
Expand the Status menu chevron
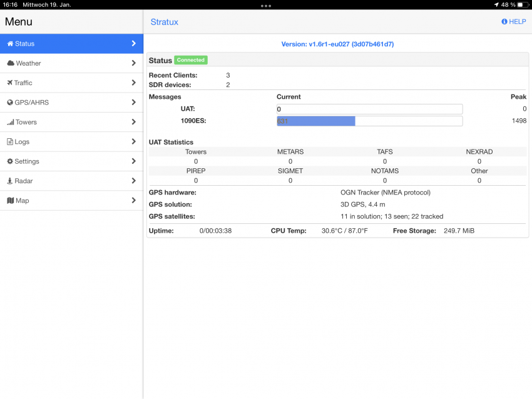pyautogui.click(x=134, y=43)
